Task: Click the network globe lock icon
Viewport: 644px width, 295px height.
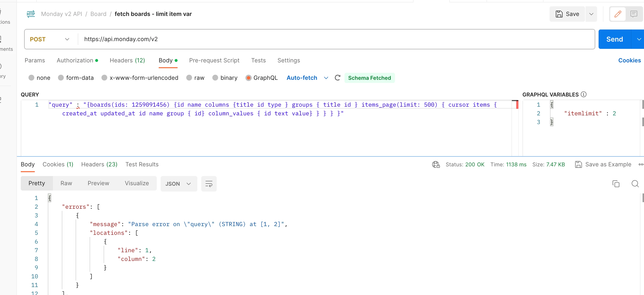Action: coord(436,164)
